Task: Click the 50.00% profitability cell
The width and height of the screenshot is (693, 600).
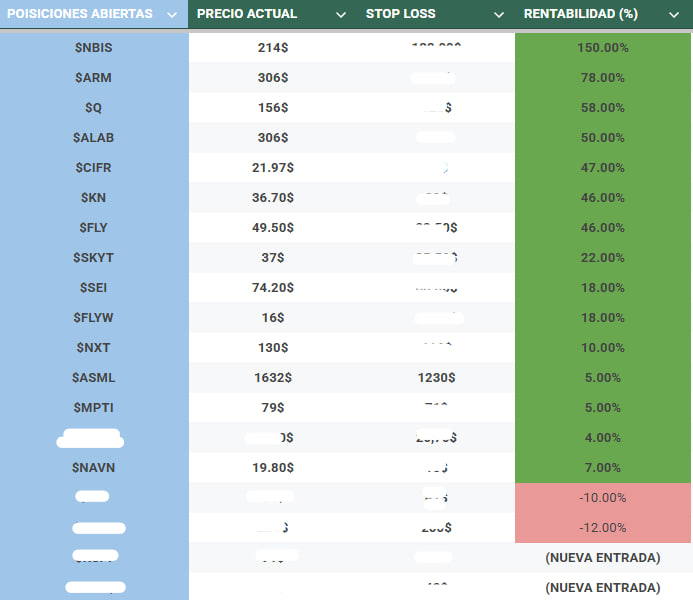Action: [603, 138]
